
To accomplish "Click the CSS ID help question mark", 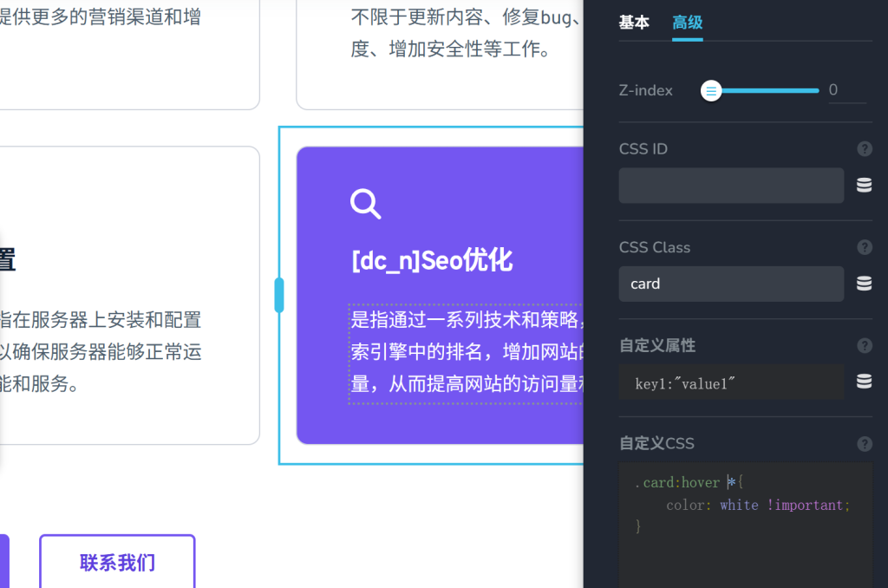I will pos(864,148).
